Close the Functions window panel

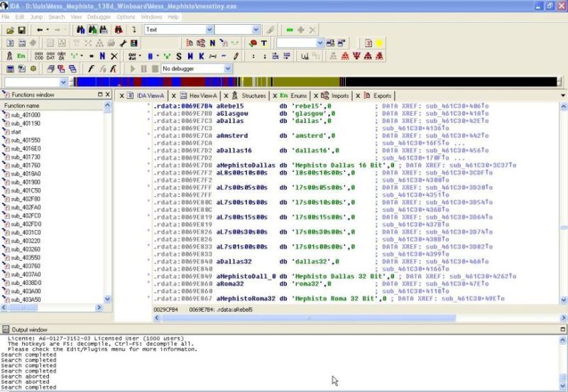click(x=108, y=94)
